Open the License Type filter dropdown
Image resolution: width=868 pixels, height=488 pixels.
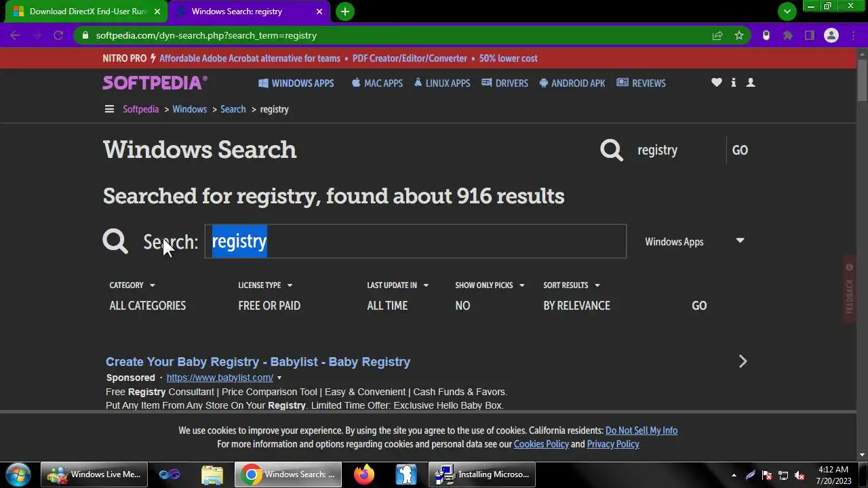coord(265,285)
